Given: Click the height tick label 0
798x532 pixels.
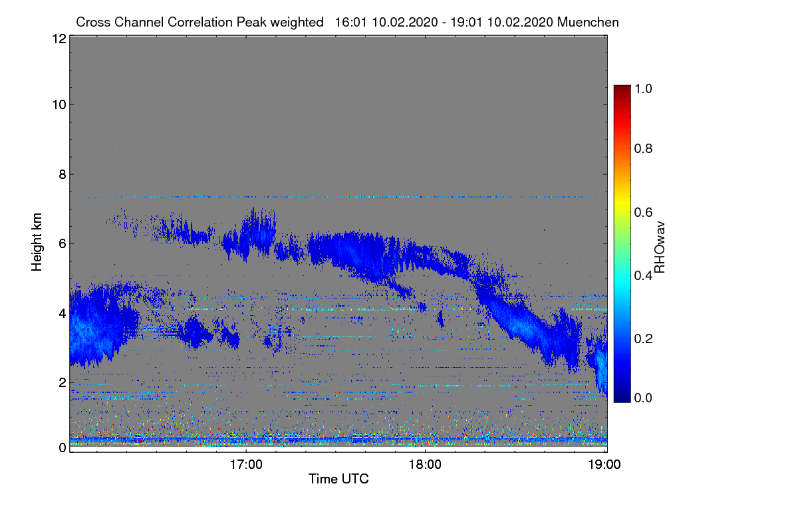Looking at the screenshot, I should (x=62, y=448).
